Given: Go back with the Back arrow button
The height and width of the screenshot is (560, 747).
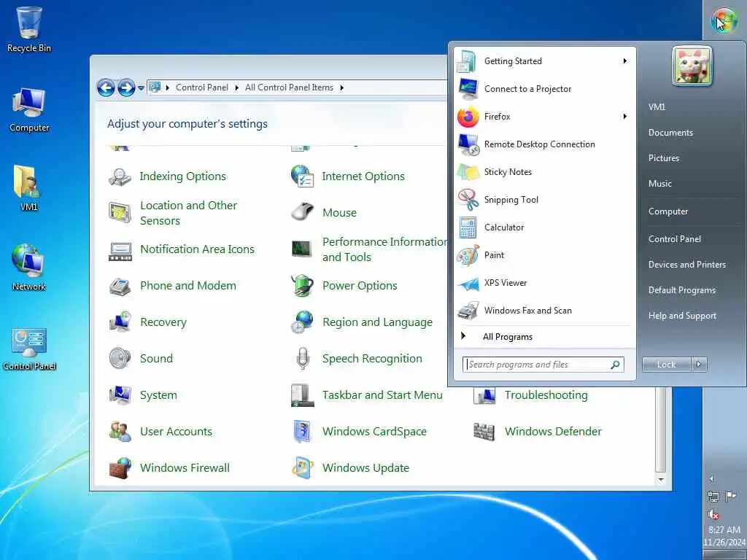Looking at the screenshot, I should click(x=106, y=87).
